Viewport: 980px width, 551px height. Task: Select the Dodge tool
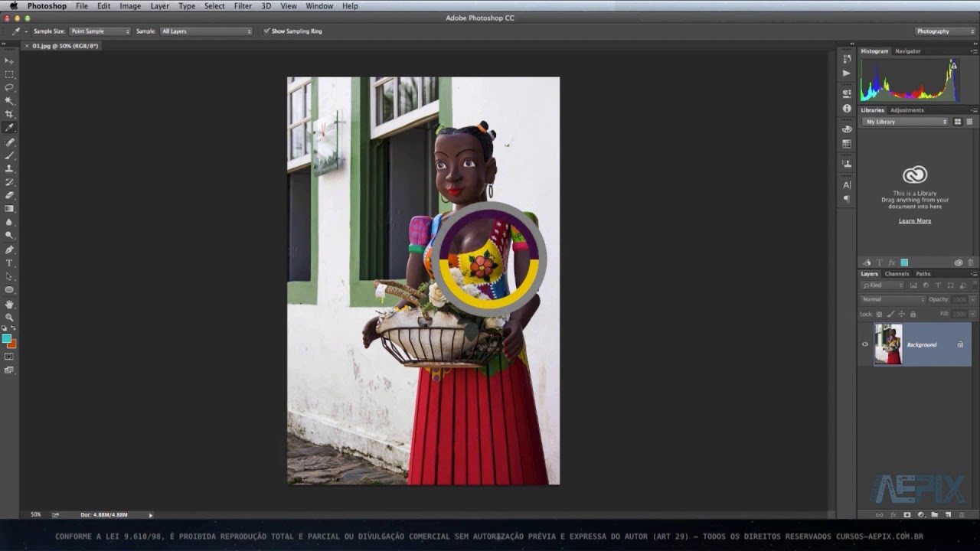point(9,236)
